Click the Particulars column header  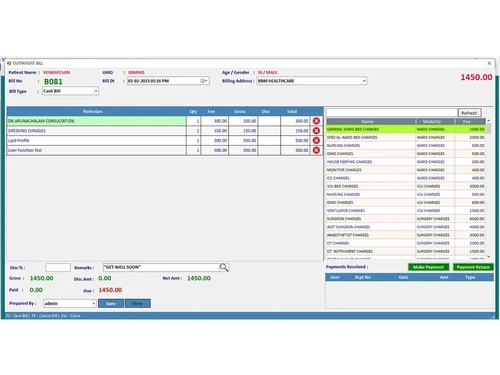(x=93, y=111)
